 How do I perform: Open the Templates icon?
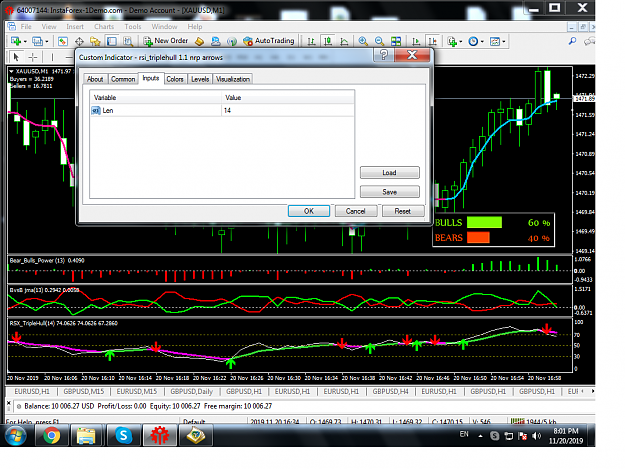point(495,41)
